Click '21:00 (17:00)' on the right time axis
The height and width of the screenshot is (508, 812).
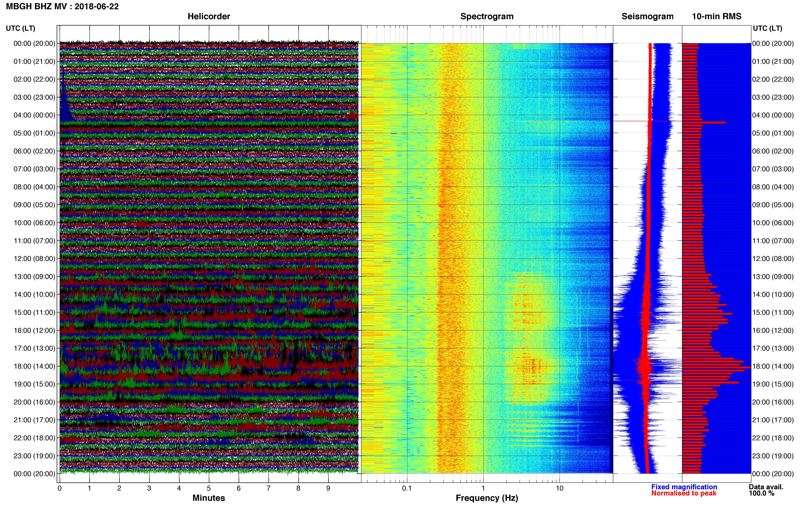tap(773, 420)
